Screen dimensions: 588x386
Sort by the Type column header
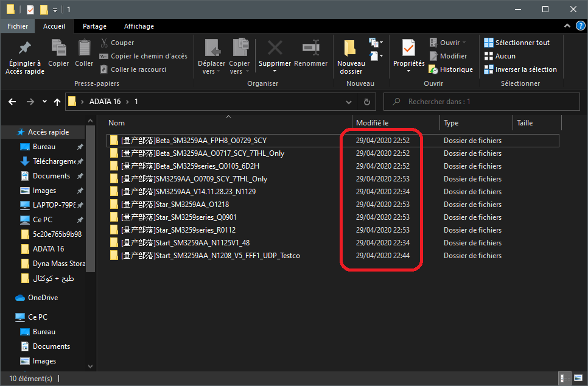[451, 123]
